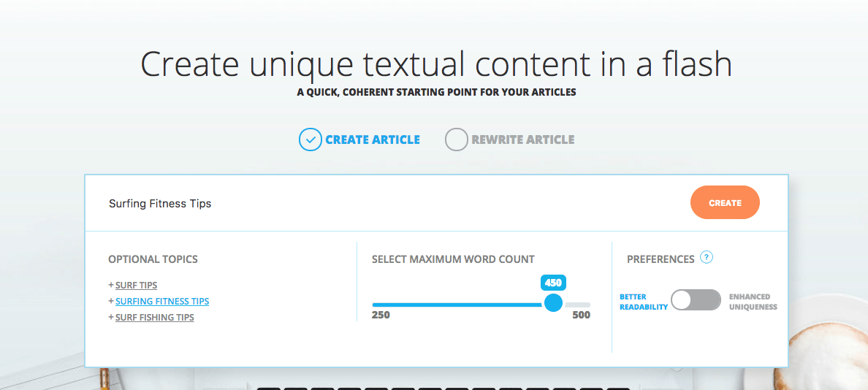Toggle the readability/uniqueness preference switch

pyautogui.click(x=696, y=300)
